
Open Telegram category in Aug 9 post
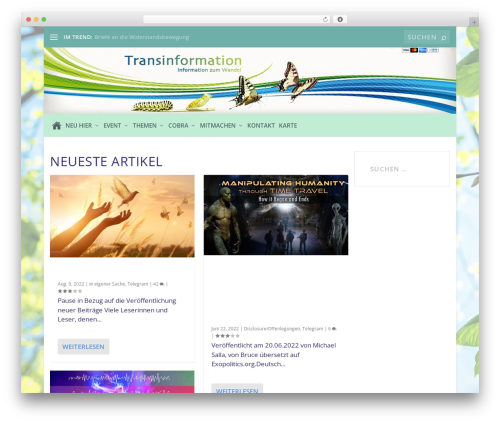138,284
